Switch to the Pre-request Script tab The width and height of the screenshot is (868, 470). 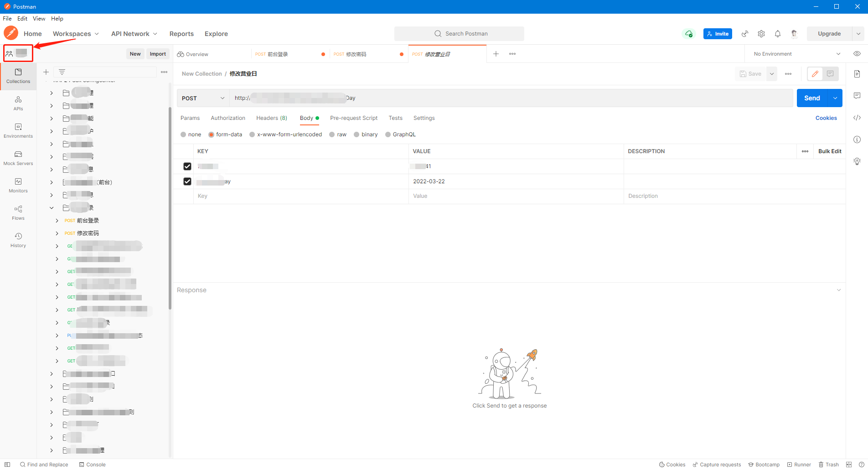(x=354, y=118)
